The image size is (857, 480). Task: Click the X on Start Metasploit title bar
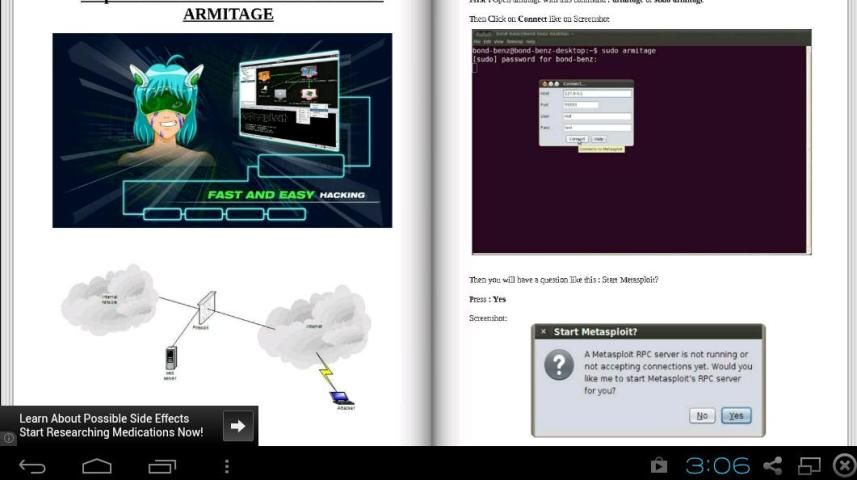[x=543, y=331]
